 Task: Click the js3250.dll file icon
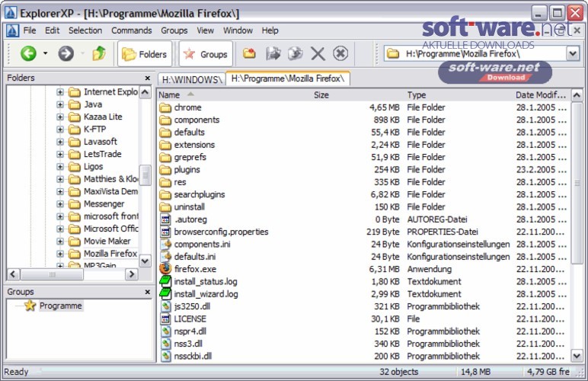[165, 306]
